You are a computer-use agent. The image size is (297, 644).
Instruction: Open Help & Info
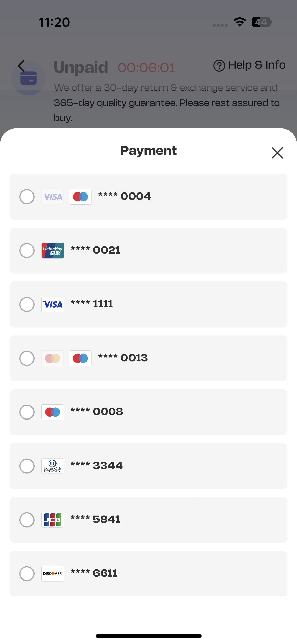[x=249, y=65]
